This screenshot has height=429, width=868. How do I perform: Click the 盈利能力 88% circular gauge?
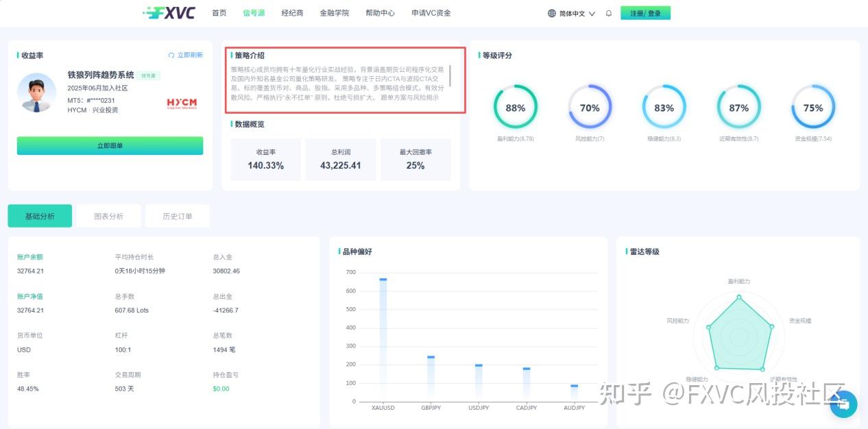coord(516,107)
